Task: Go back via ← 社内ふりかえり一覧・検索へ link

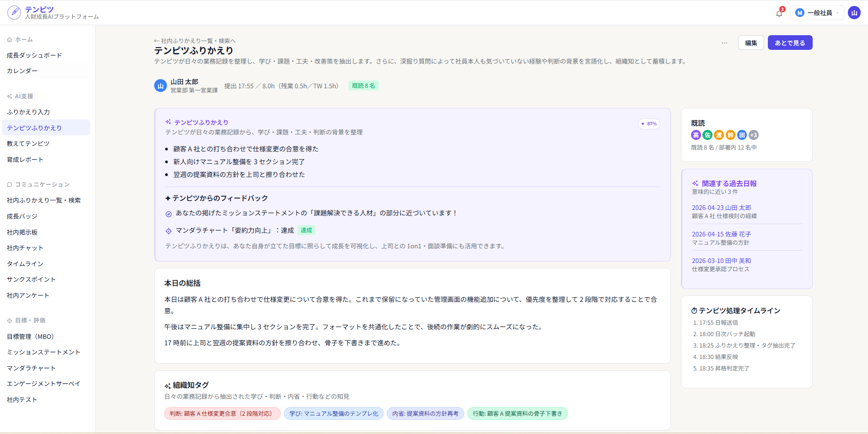Action: click(x=195, y=41)
